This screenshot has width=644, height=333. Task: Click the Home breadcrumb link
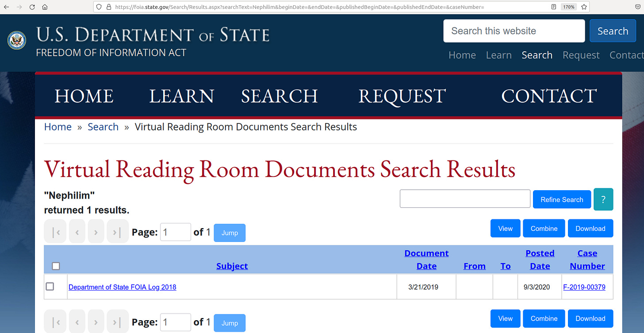(58, 127)
